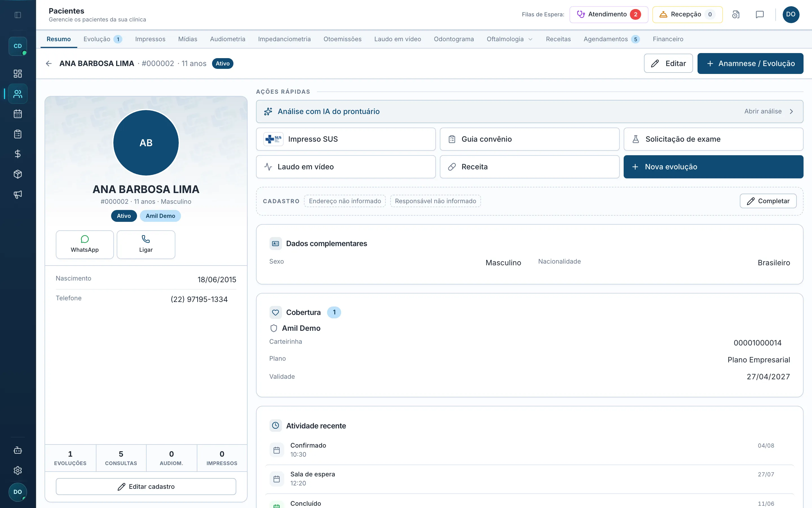The width and height of the screenshot is (812, 508).
Task: Go back using the left arrow icon
Action: tap(49, 63)
